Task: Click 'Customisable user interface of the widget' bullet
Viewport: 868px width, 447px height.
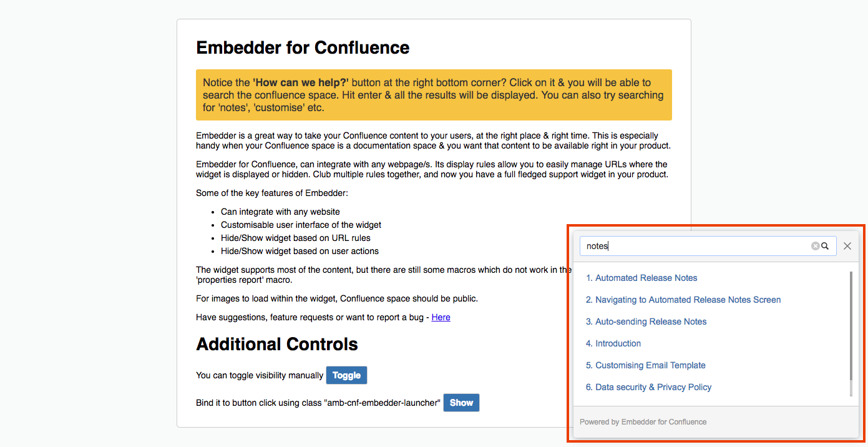Action: click(x=301, y=225)
